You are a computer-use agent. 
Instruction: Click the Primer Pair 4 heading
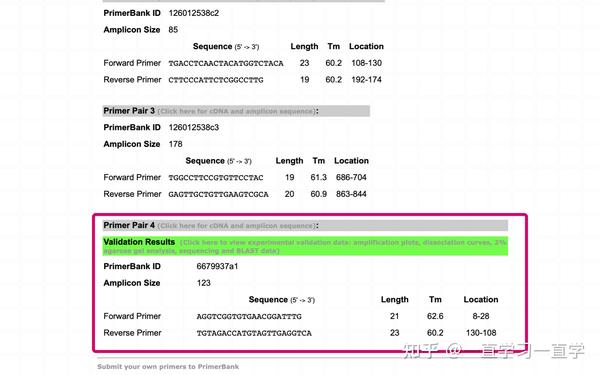click(129, 225)
